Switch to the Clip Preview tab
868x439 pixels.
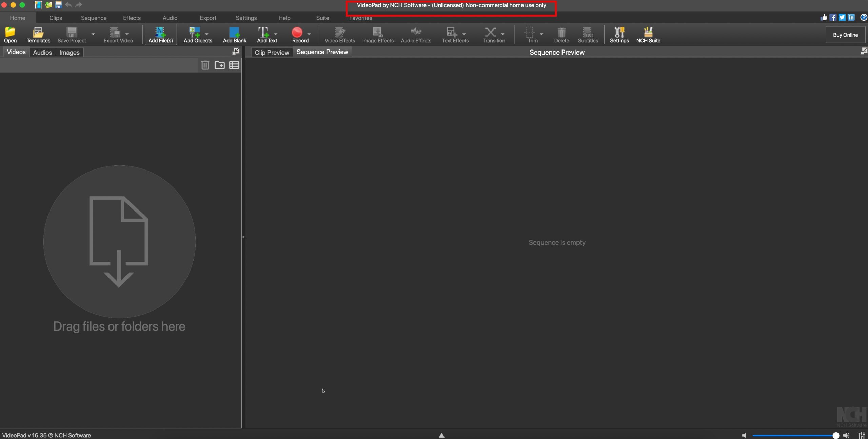[272, 52]
